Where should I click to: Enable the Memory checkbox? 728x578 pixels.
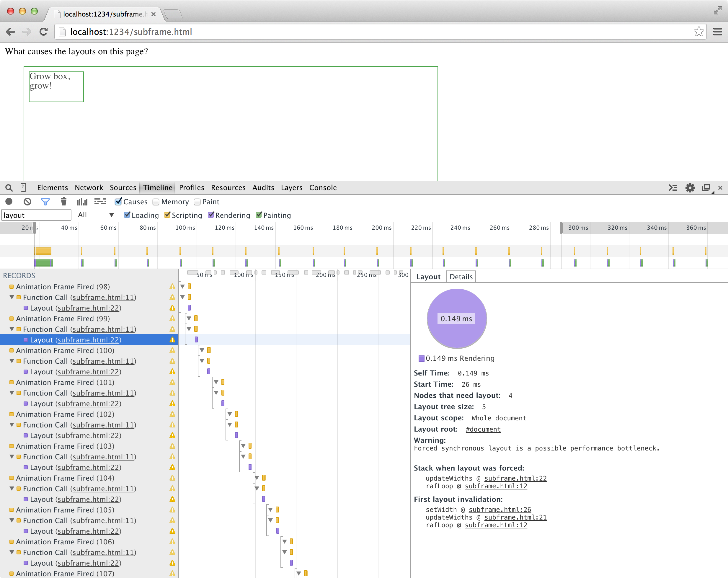point(156,202)
